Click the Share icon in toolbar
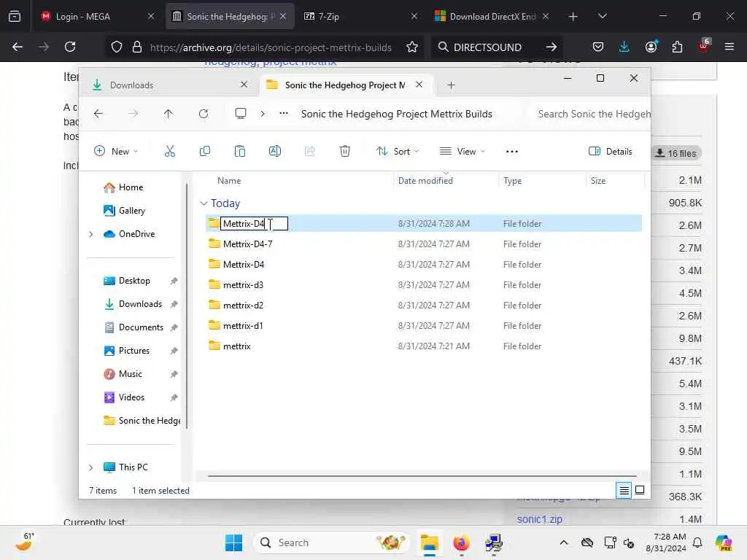Image resolution: width=747 pixels, height=560 pixels. [309, 152]
